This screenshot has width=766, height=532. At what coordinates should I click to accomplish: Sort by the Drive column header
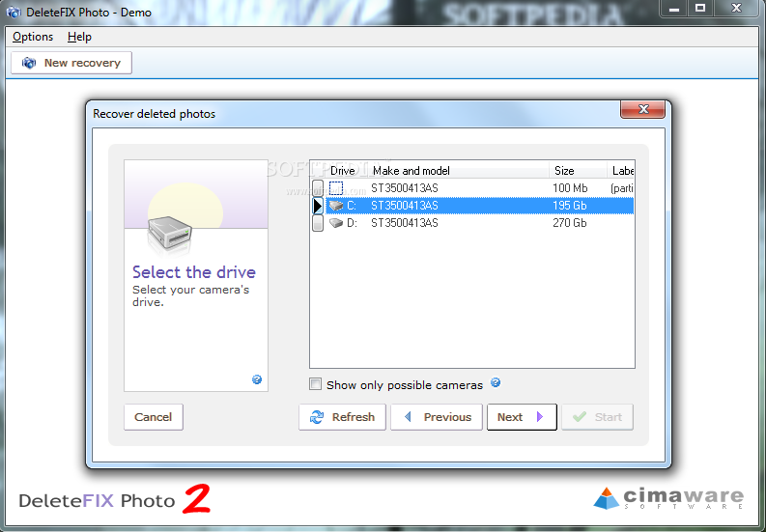click(342, 171)
